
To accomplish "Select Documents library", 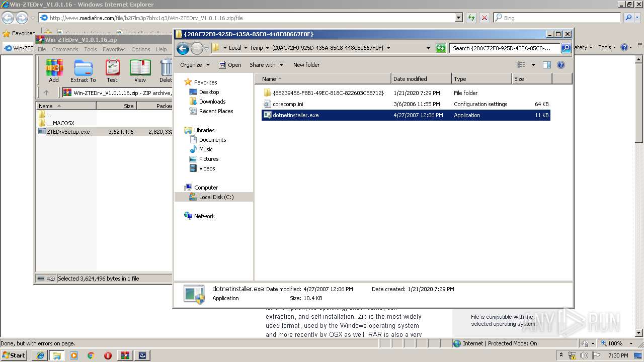I will pyautogui.click(x=212, y=140).
